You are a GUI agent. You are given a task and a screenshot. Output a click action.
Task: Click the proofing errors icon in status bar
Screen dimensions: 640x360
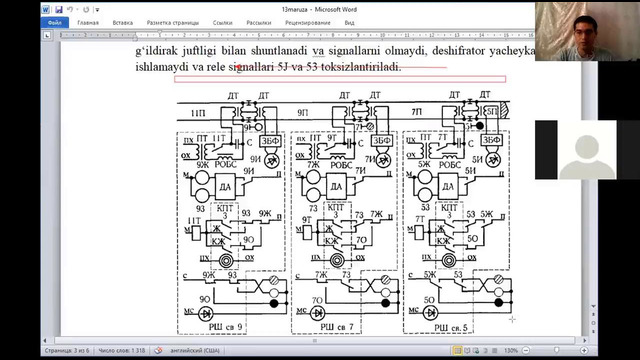[158, 351]
